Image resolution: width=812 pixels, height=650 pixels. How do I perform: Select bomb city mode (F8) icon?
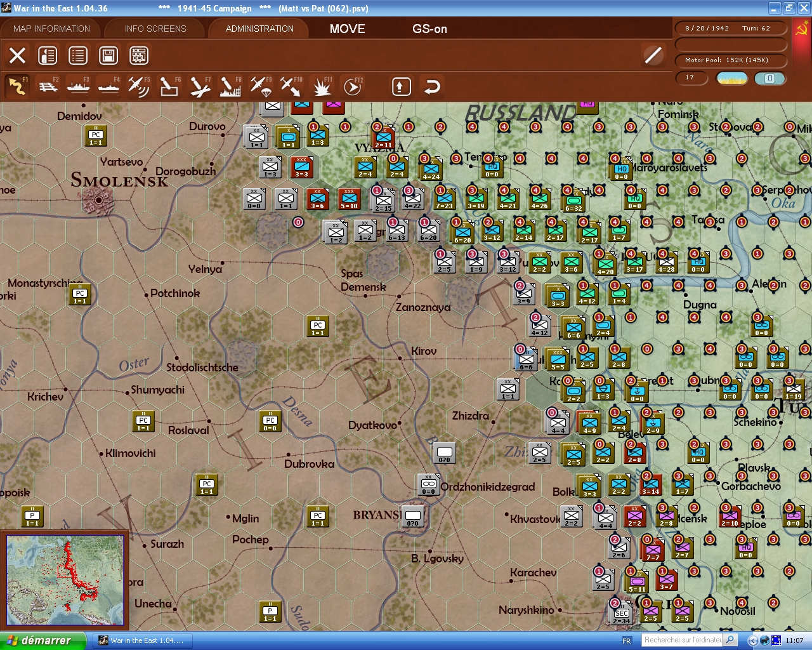coord(230,86)
